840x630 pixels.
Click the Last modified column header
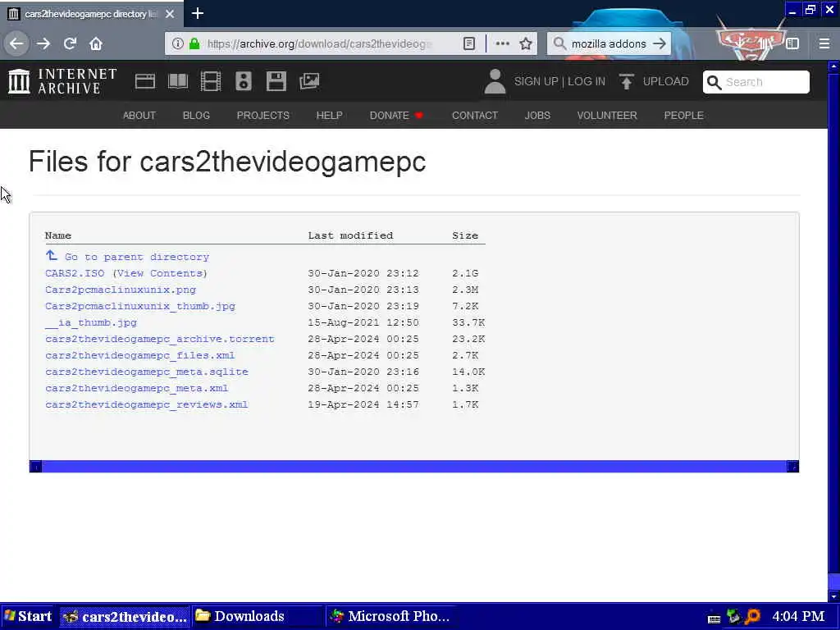(x=350, y=235)
